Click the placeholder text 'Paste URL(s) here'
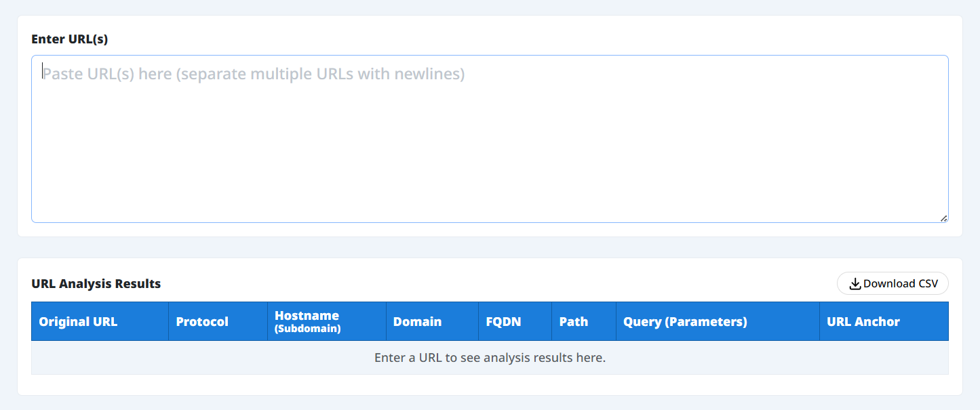Screen dimensions: 980x410 pos(106,73)
